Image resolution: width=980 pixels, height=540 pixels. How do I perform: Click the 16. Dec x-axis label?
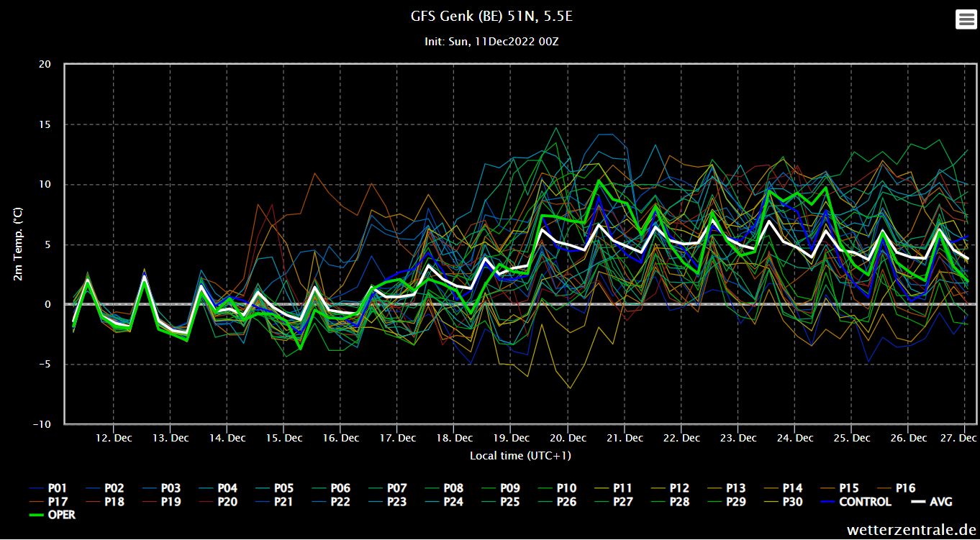[x=340, y=438]
